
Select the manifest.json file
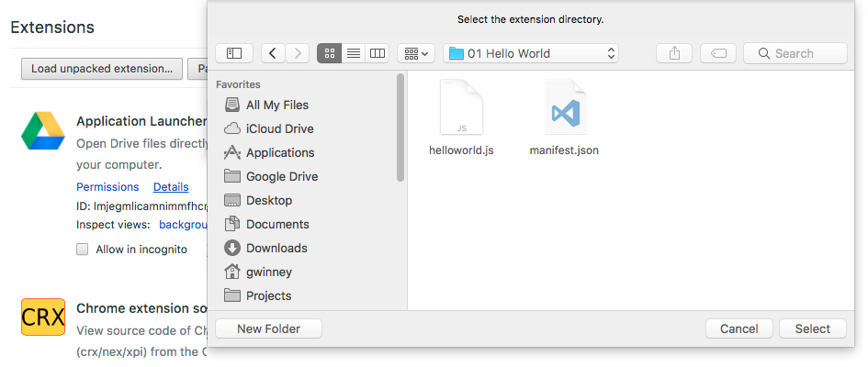564,119
